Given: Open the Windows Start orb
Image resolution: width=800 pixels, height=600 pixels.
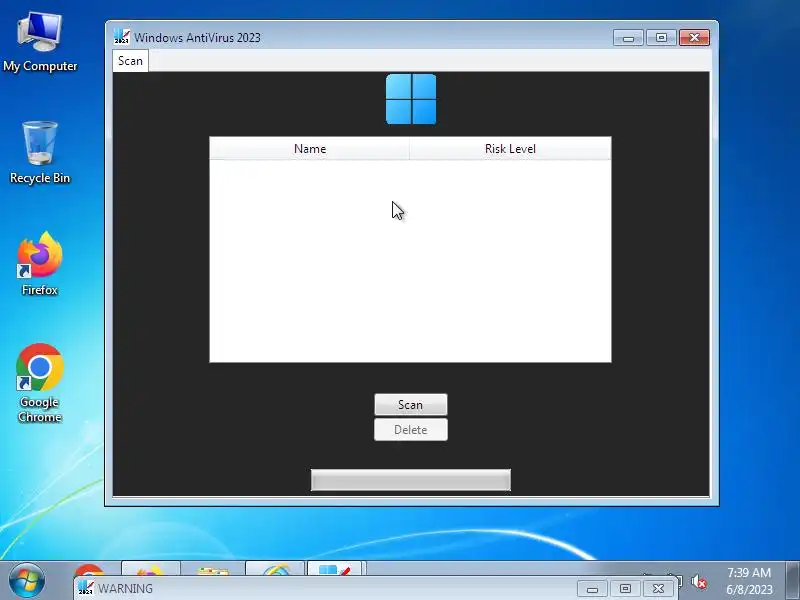Looking at the screenshot, I should (x=27, y=580).
